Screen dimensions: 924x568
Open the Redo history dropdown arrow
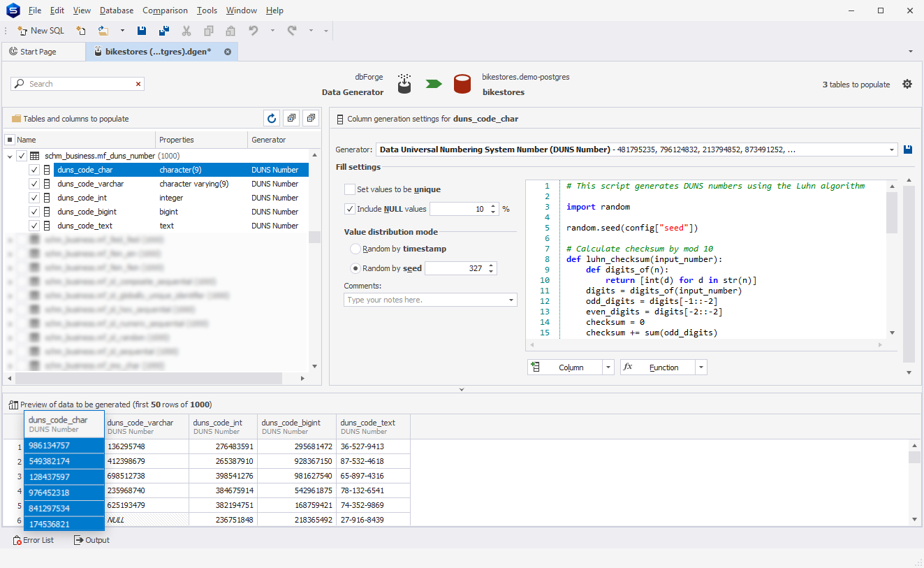click(311, 31)
